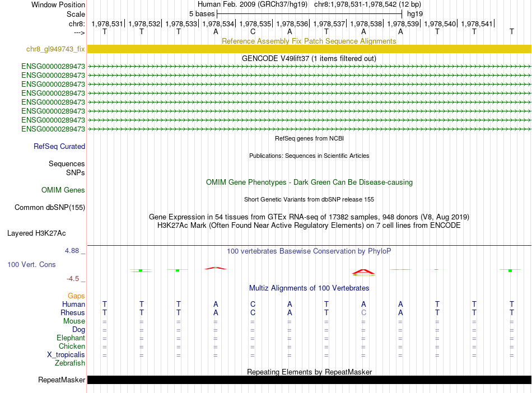Select the Human alignment row label
Screen dimensions: 532x393
73,304
